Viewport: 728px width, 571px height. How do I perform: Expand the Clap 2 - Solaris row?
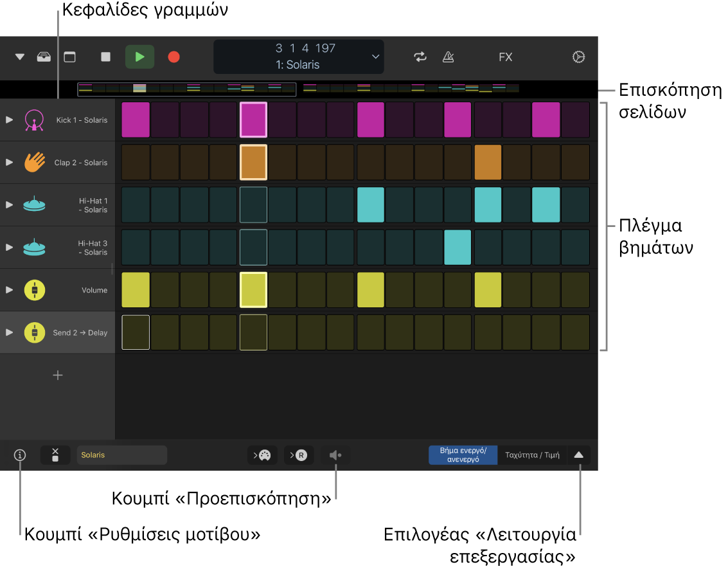tap(9, 163)
